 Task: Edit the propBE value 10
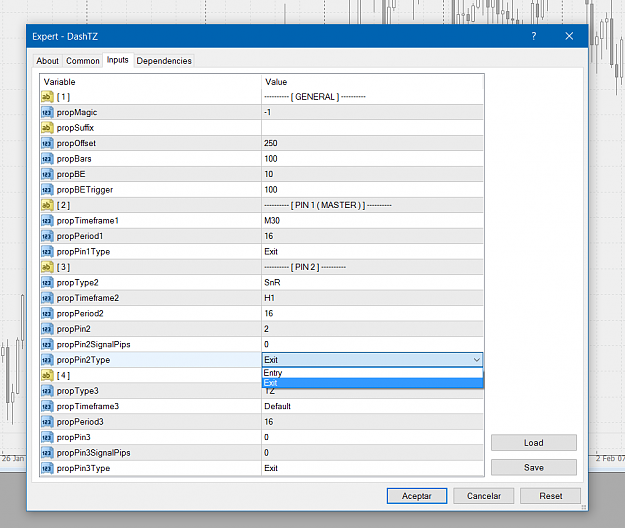(x=372, y=174)
